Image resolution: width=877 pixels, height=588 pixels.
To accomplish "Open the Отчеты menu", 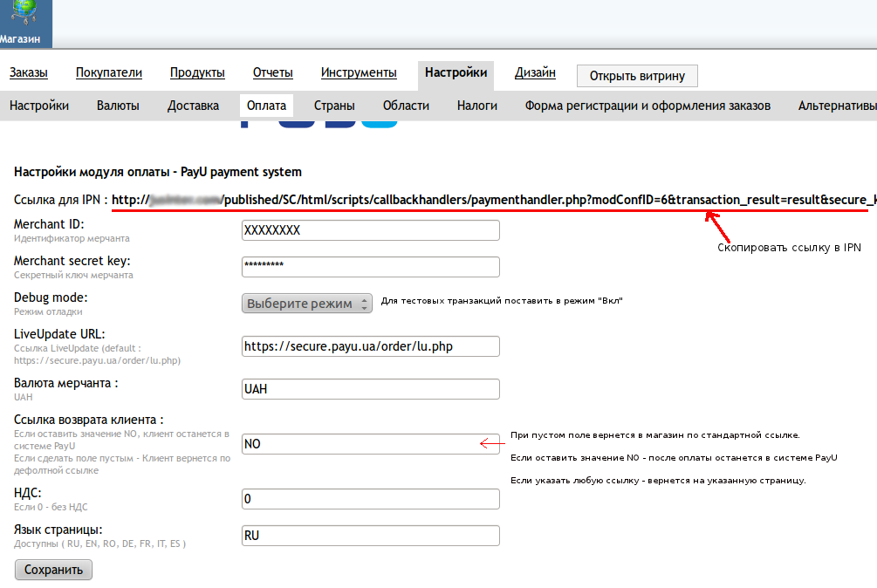I will [273, 72].
